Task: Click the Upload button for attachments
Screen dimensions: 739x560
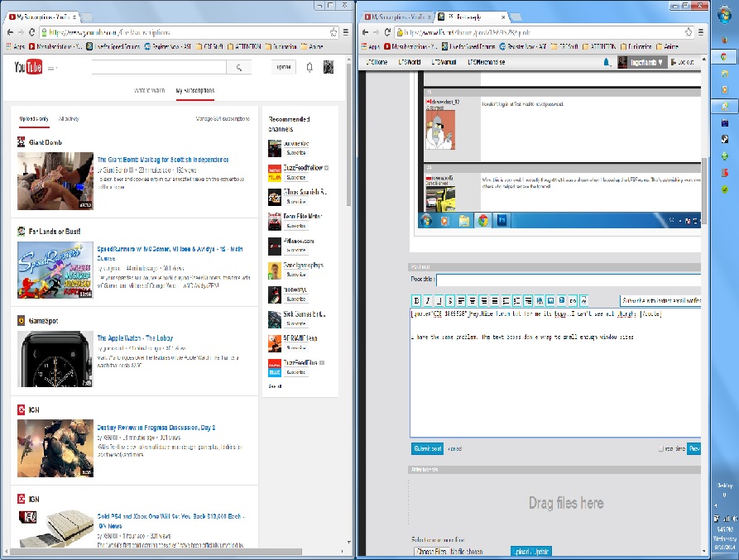Action: pos(531,551)
